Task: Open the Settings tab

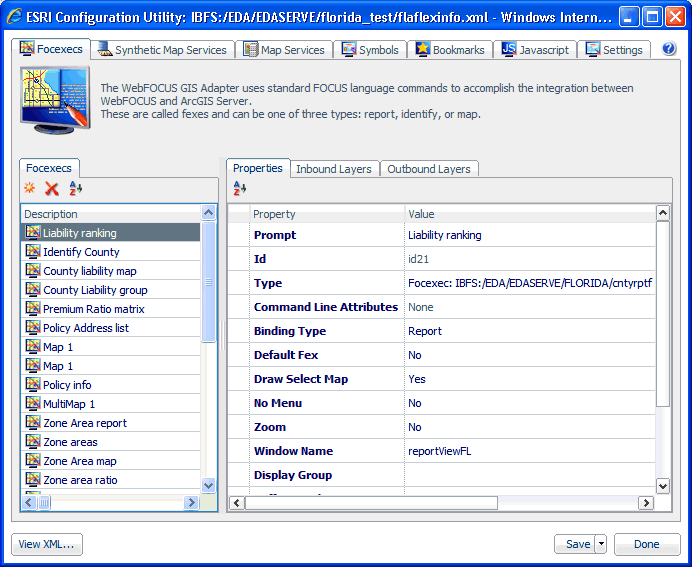Action: click(614, 50)
